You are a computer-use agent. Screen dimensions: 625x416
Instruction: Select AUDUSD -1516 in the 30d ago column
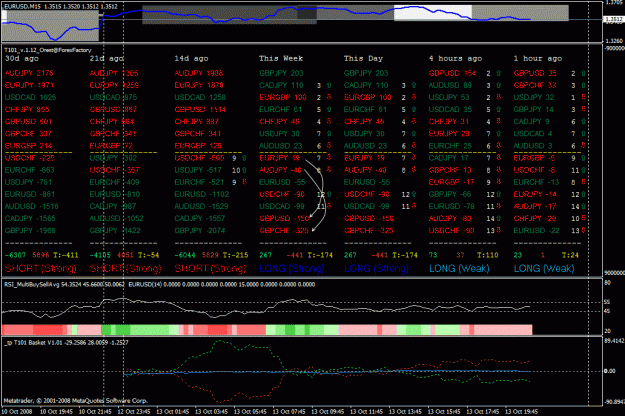tap(31, 206)
